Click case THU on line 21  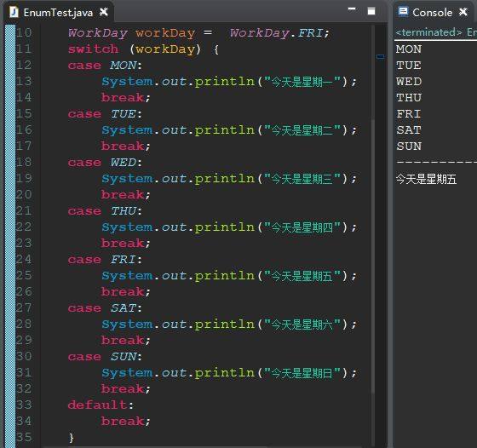tap(105, 210)
